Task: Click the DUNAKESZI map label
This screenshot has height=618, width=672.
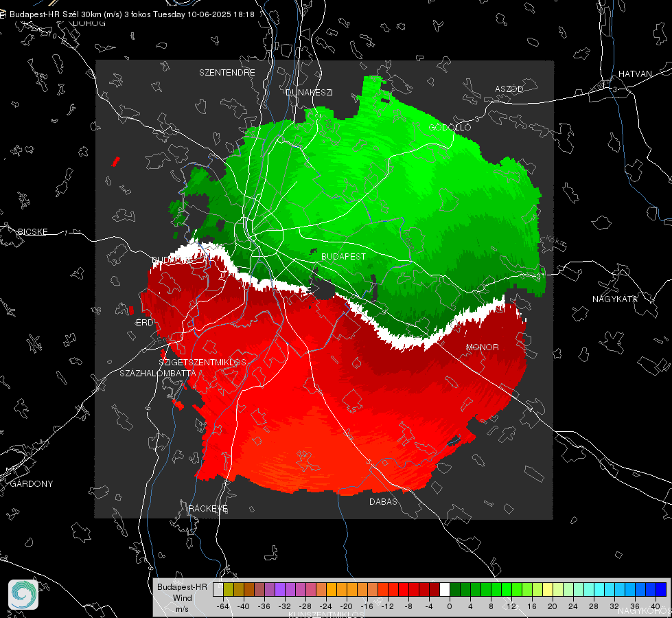Action: coord(309,92)
